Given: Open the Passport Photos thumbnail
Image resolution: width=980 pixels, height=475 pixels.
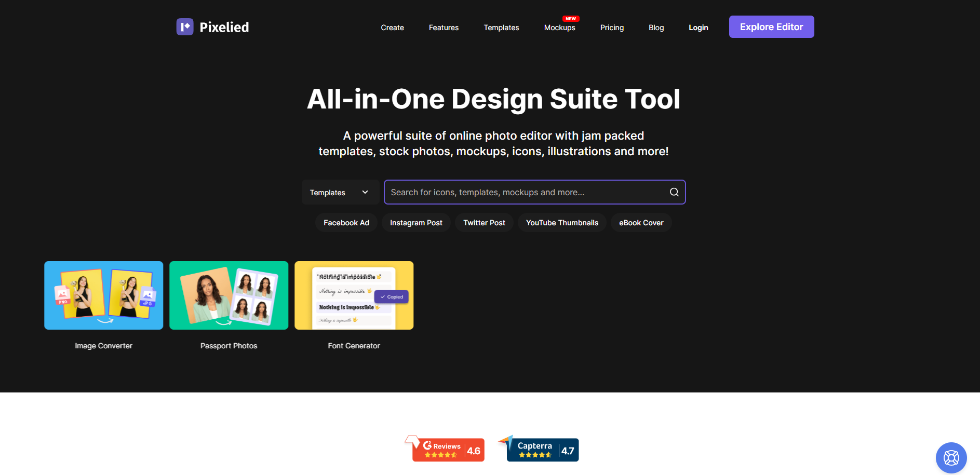Looking at the screenshot, I should point(229,295).
